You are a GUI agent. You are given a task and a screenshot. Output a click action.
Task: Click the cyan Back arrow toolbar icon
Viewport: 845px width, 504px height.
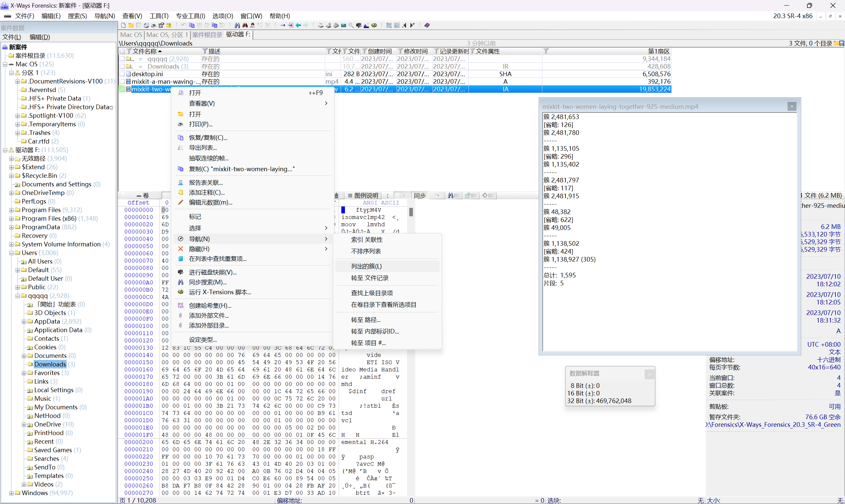(x=298, y=25)
